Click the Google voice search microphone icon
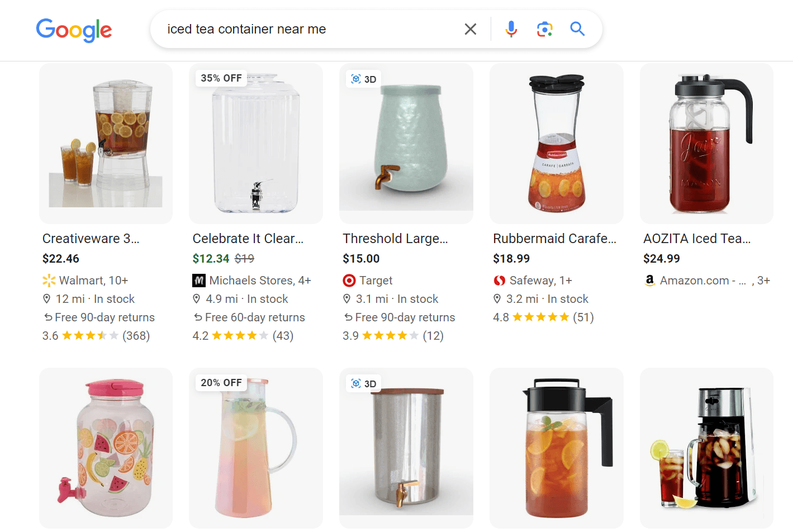This screenshot has height=532, width=793. 511,28
